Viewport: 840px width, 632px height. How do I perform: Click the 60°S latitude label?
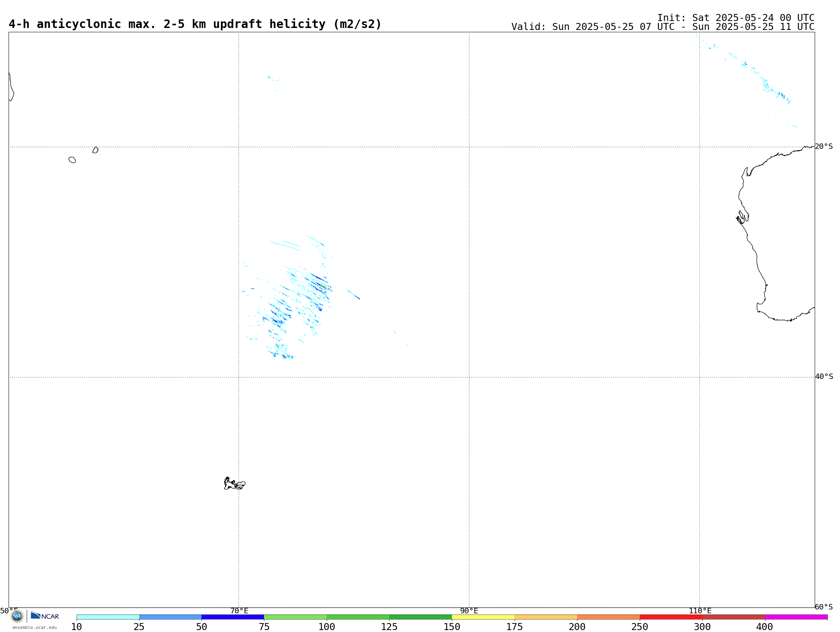(x=824, y=607)
